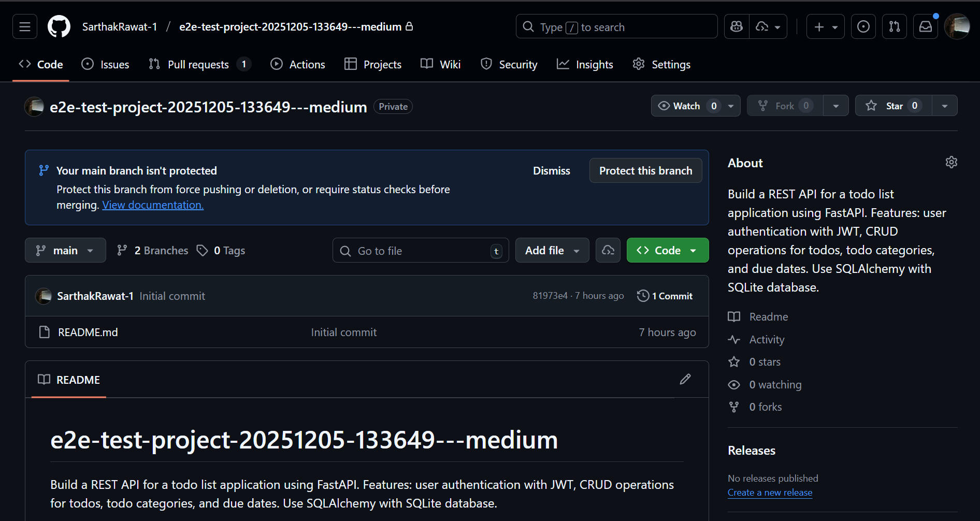
Task: Open the Releases heading link
Action: click(x=752, y=451)
